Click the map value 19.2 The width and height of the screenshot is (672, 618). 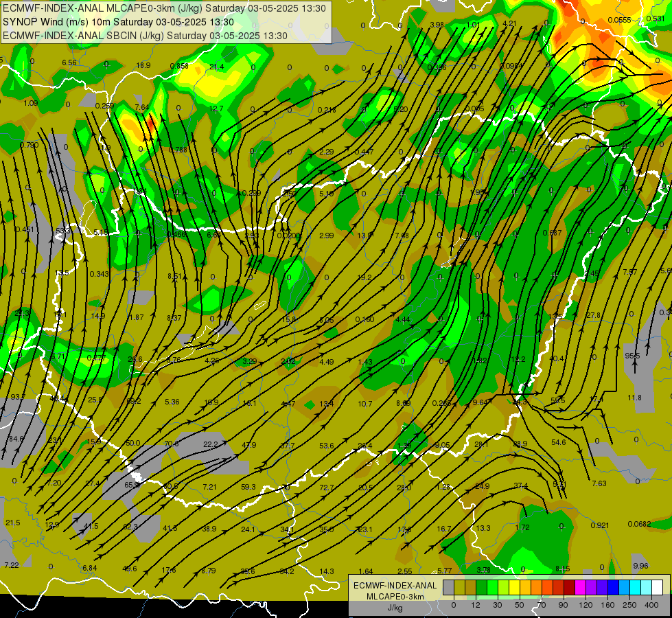coord(364,278)
